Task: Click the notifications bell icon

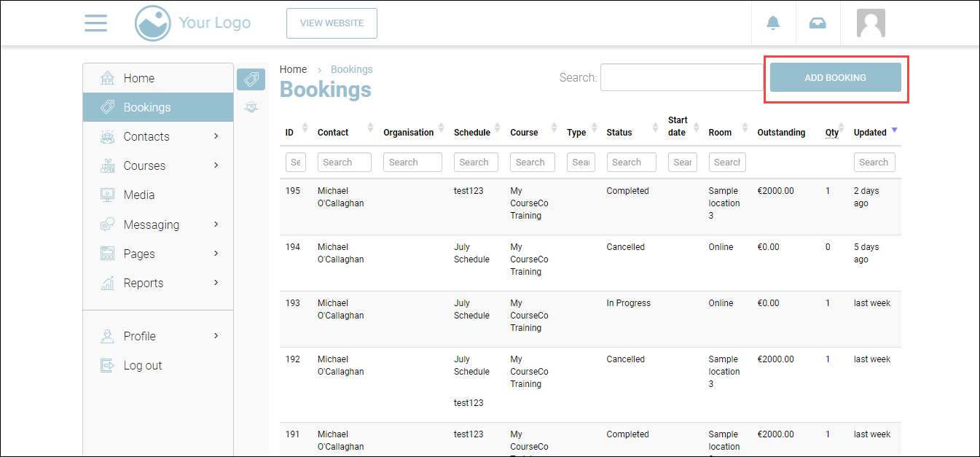Action: pos(773,23)
